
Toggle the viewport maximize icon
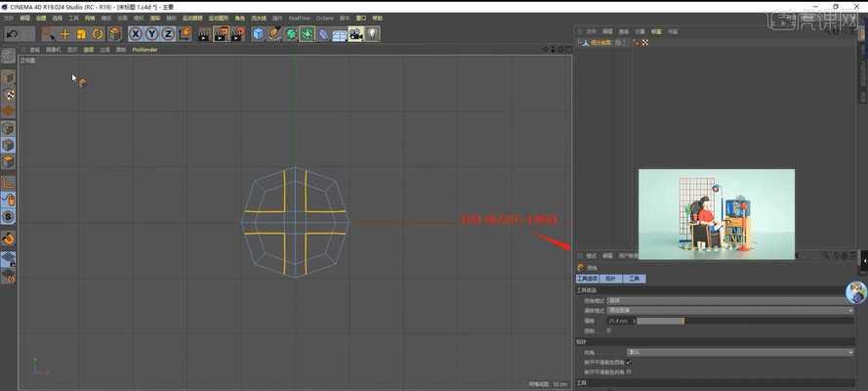pos(567,50)
